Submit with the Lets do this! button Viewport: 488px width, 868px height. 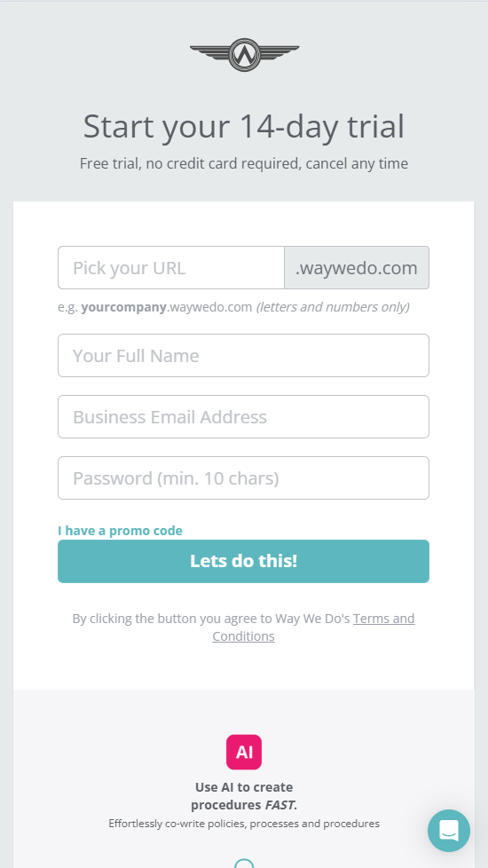coord(243,561)
